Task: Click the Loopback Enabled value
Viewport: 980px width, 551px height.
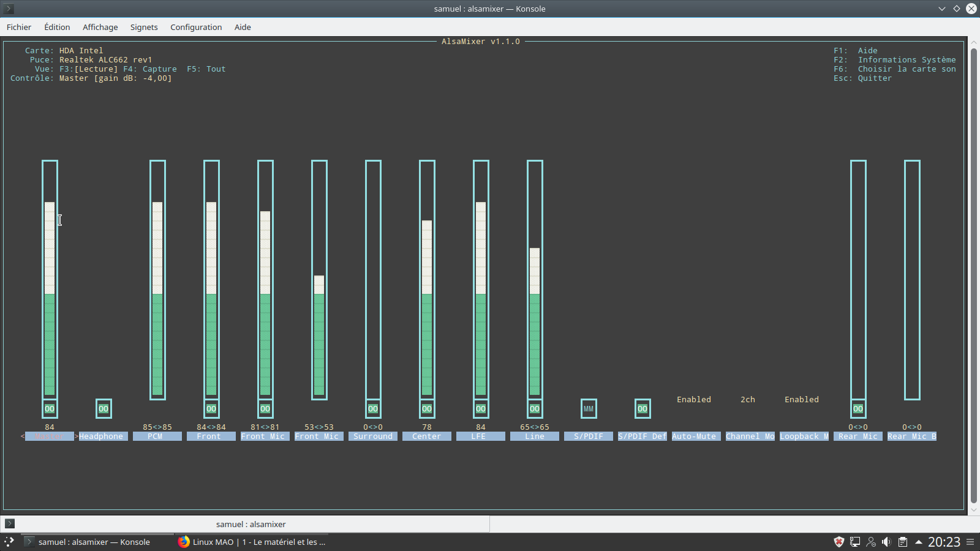Action: click(802, 399)
